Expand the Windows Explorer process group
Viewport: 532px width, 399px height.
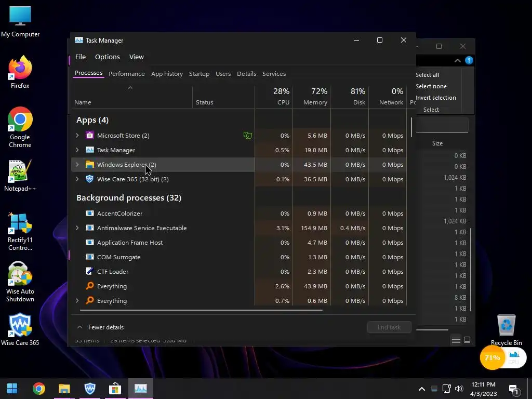(x=77, y=165)
